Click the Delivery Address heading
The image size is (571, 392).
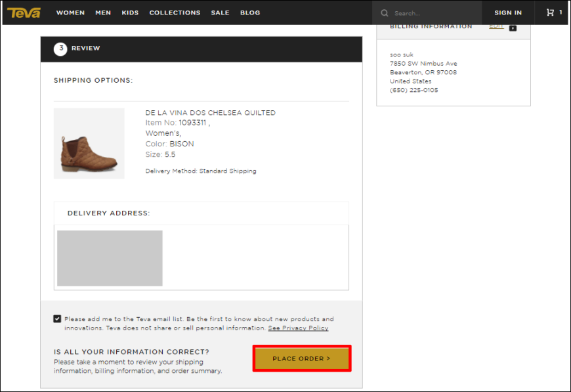[108, 213]
